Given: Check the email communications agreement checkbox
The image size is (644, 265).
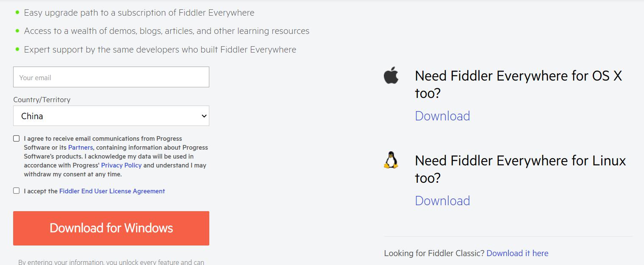Looking at the screenshot, I should (17, 138).
